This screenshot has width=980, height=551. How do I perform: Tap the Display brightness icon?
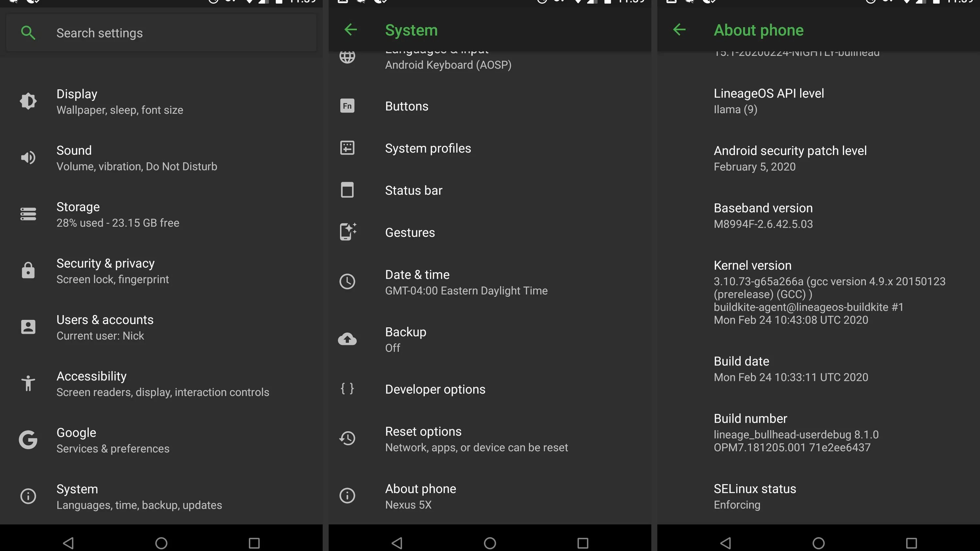pos(28,101)
